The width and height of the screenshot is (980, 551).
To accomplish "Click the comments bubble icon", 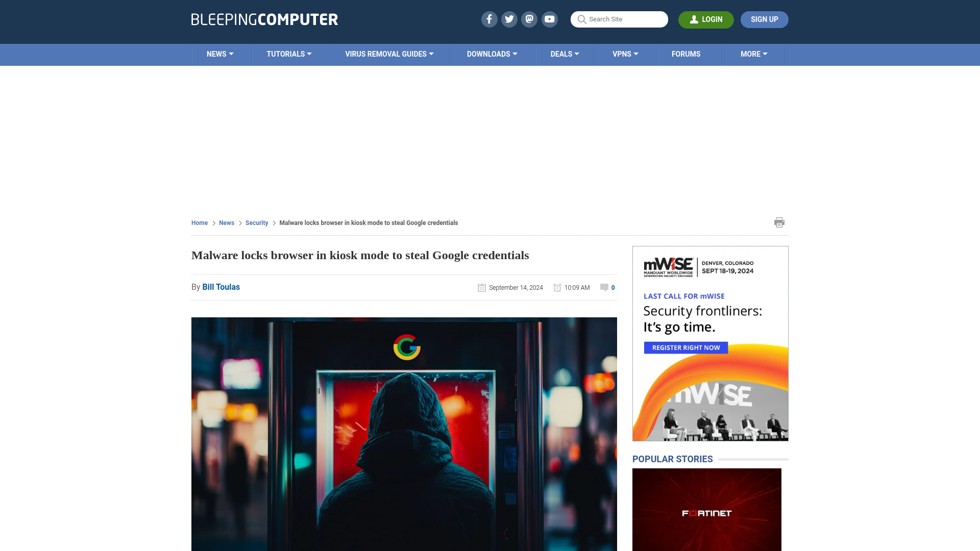I will 604,287.
